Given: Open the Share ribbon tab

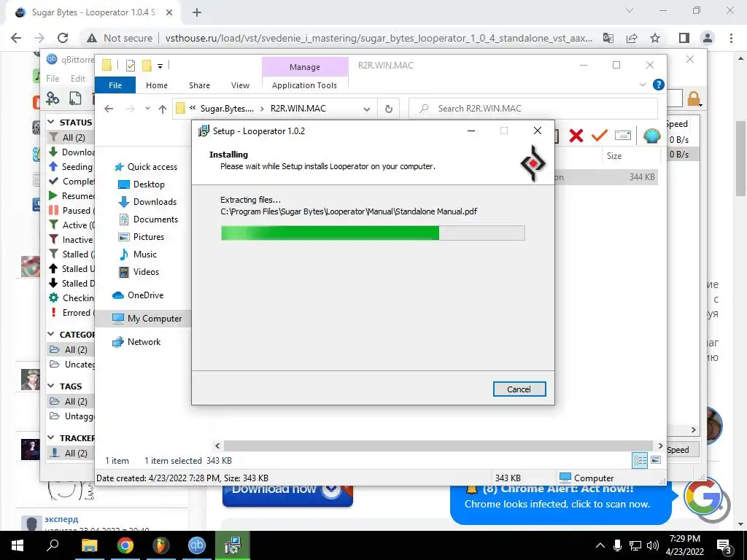Looking at the screenshot, I should pyautogui.click(x=199, y=85).
